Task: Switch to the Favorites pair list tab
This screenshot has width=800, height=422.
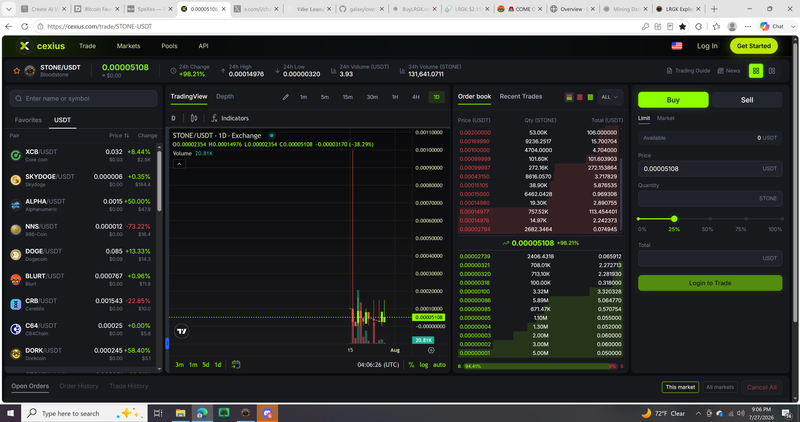Action: coord(28,120)
